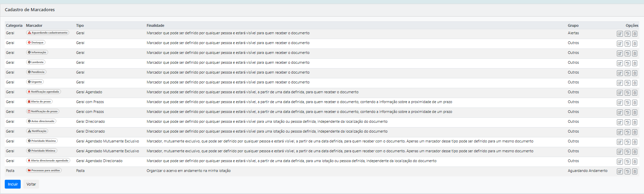The image size is (644, 194).
Task: Delete the Urgente marker
Action: [635, 83]
